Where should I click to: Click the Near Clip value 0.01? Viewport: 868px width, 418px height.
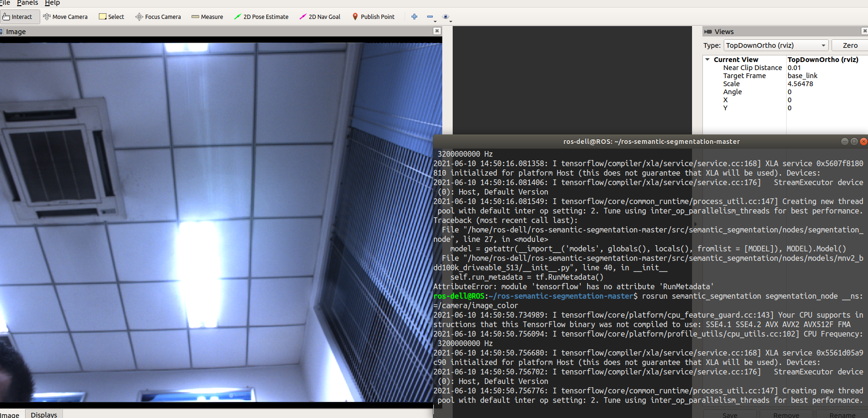pyautogui.click(x=794, y=68)
